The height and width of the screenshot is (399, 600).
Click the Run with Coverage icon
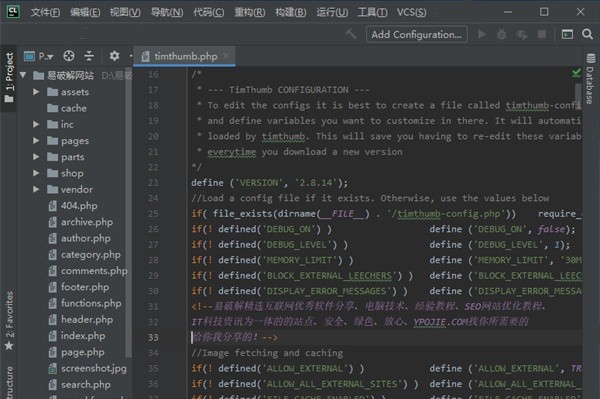tap(522, 34)
